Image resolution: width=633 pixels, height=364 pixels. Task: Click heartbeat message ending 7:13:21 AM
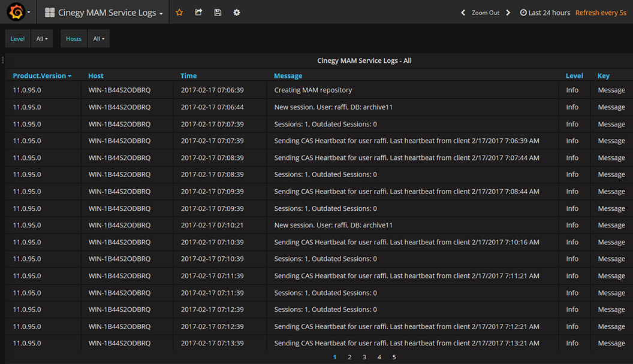pos(406,344)
